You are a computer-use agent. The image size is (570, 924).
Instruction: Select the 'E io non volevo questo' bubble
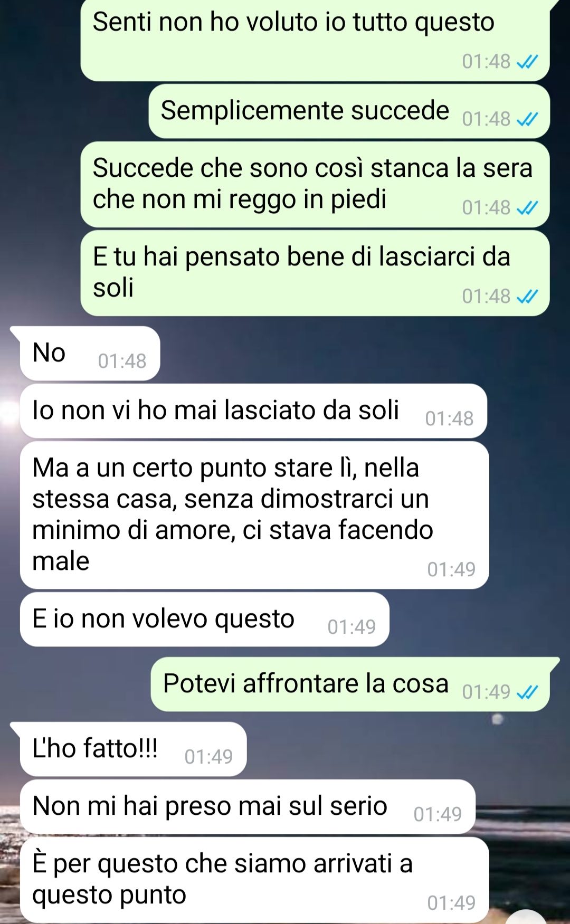coord(205,620)
